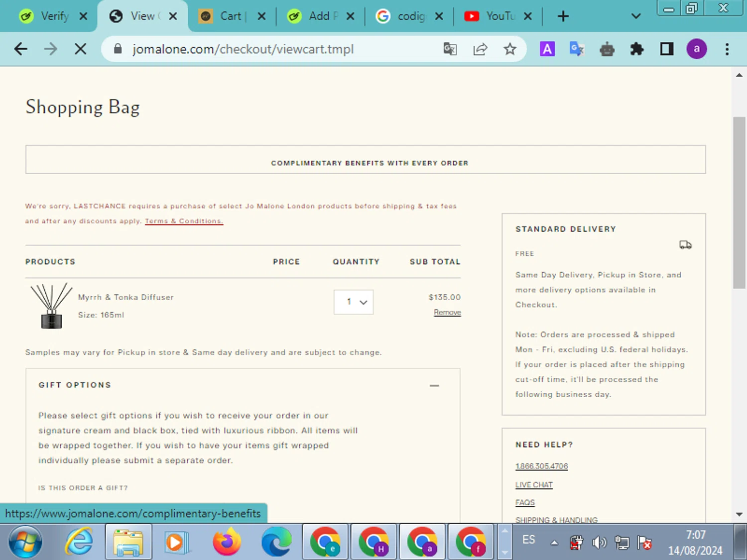The height and width of the screenshot is (560, 747).
Task: Stop loading the page with the X button
Action: coord(80,49)
